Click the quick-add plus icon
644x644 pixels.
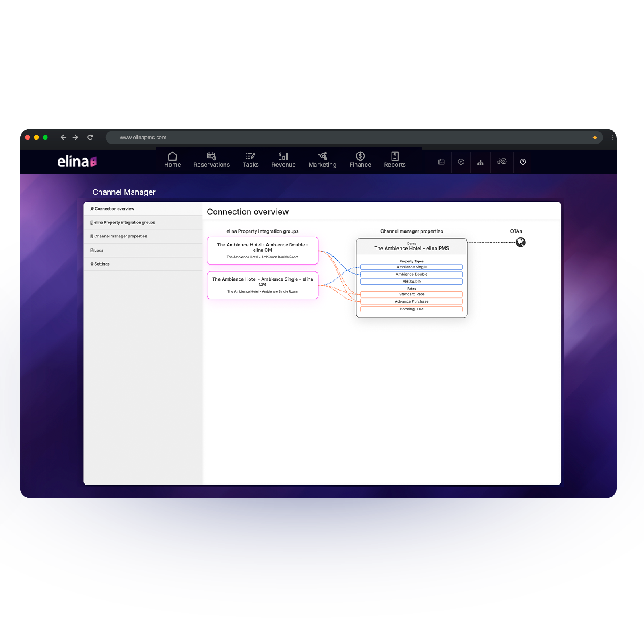coord(461,162)
